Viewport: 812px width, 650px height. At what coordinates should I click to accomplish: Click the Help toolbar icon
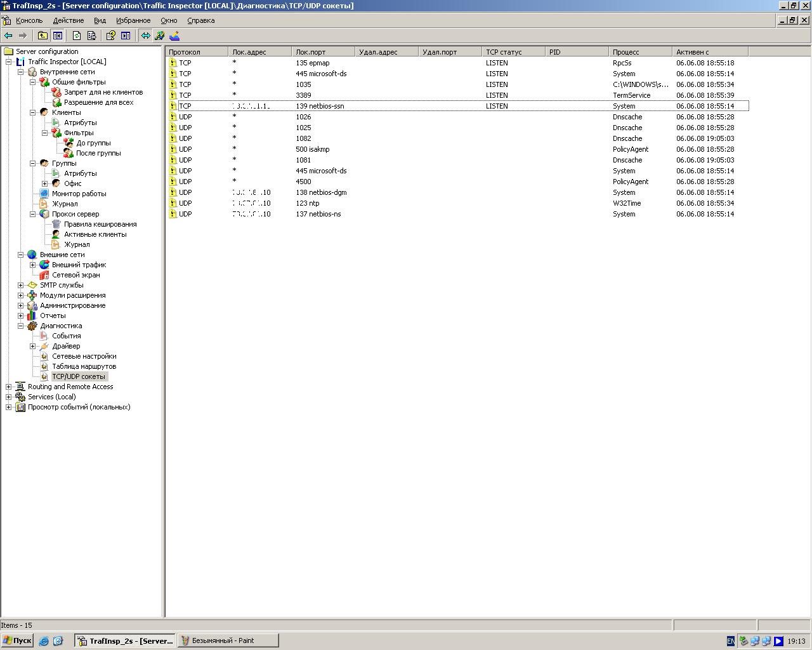click(x=111, y=36)
